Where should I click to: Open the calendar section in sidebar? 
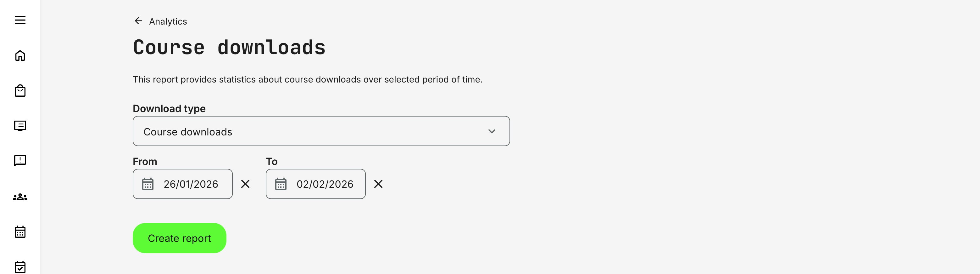point(20,231)
